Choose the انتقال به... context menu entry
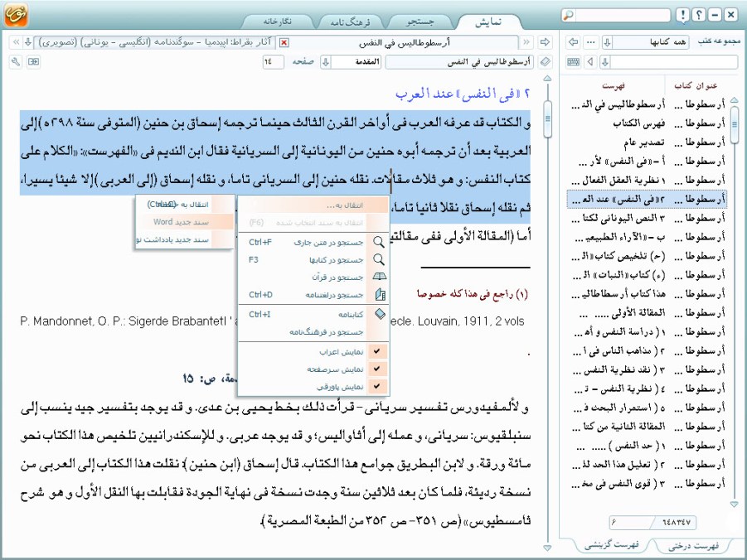This screenshot has width=747, height=560. point(313,205)
